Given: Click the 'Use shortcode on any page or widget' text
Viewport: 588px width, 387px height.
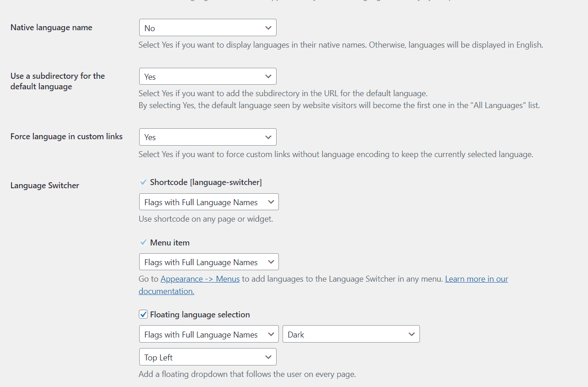Looking at the screenshot, I should (206, 219).
